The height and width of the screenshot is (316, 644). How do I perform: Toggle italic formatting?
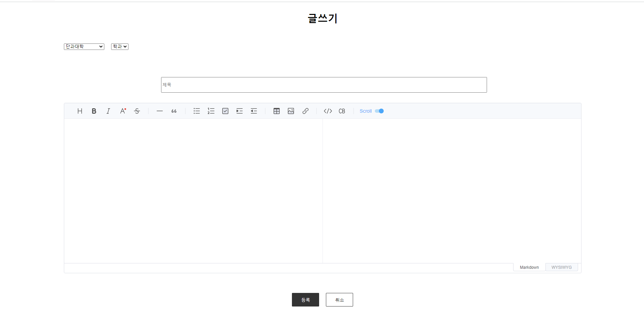tap(108, 111)
